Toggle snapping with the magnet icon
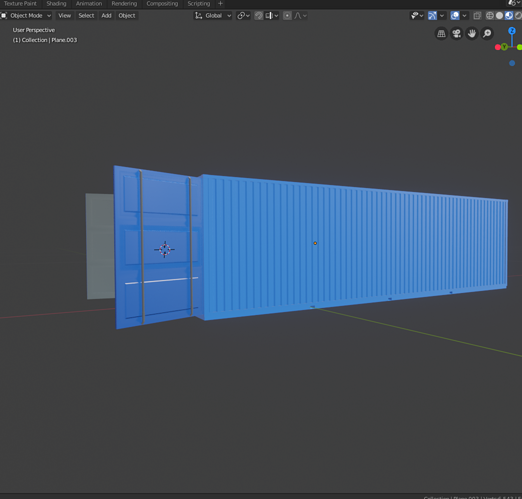 [258, 16]
